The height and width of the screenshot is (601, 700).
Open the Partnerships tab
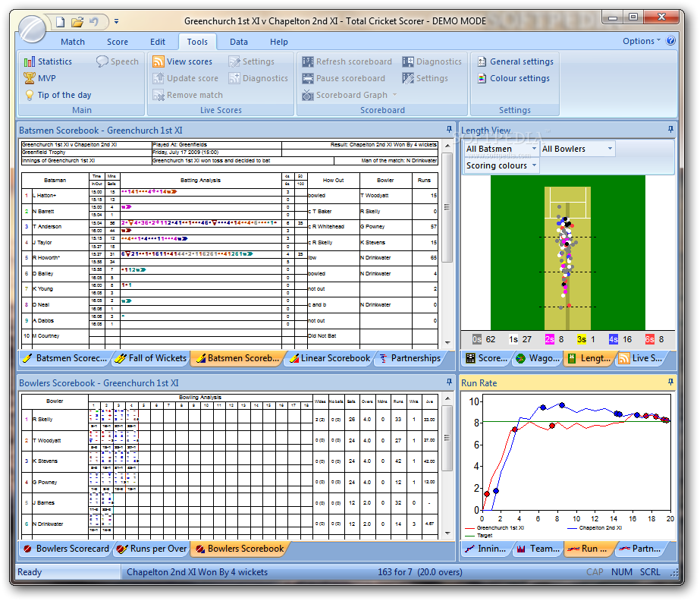pyautogui.click(x=410, y=358)
